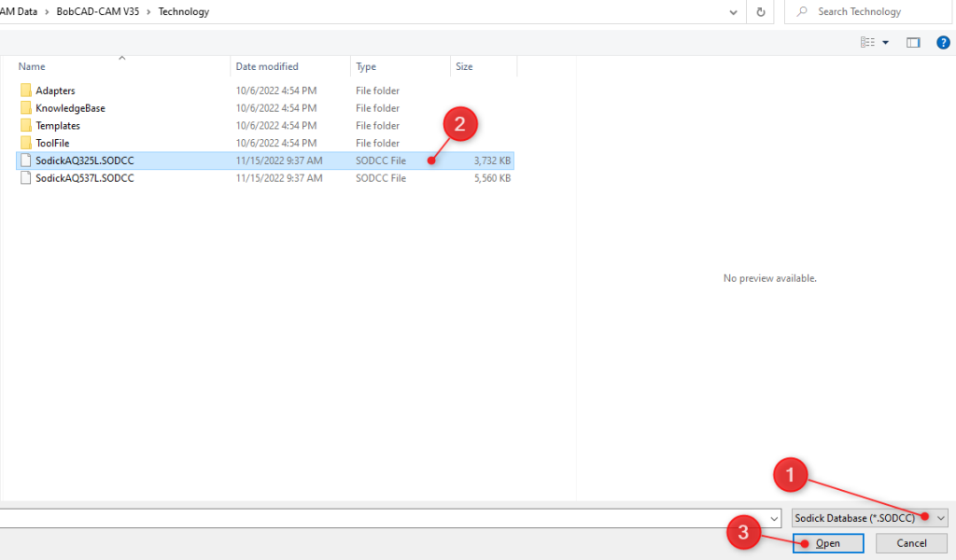Click the blue Help question mark icon
Image resolution: width=956 pixels, height=560 pixels.
pos(943,42)
